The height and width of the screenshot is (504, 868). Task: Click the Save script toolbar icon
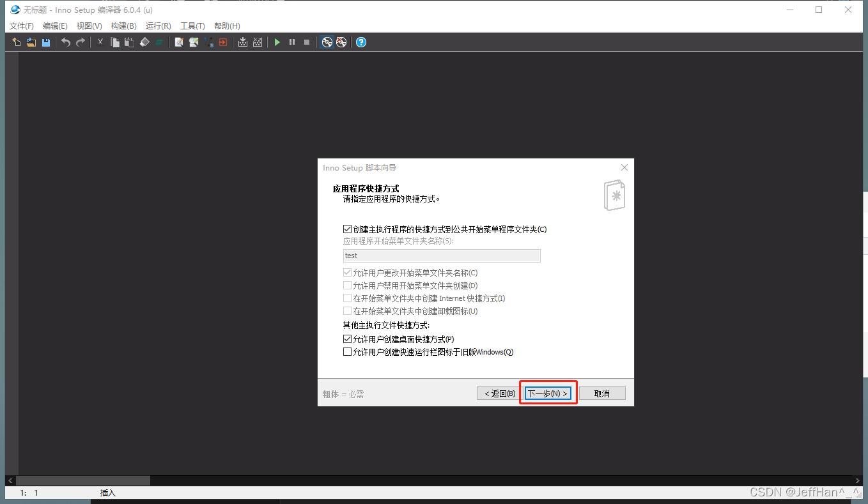click(x=45, y=42)
